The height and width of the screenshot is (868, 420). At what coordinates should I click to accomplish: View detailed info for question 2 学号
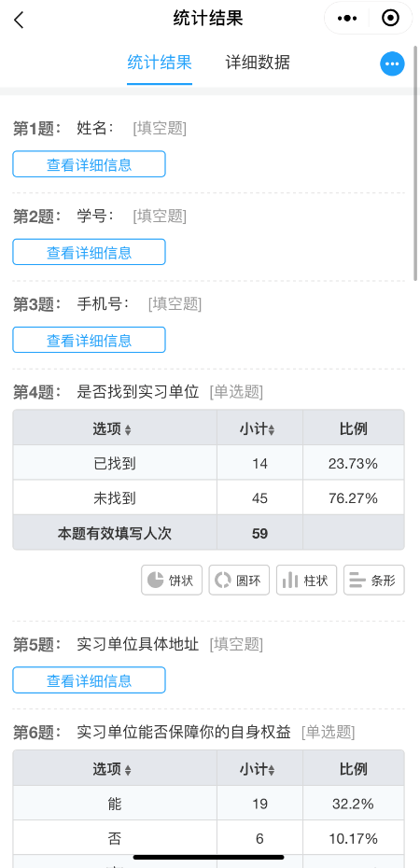point(89,252)
